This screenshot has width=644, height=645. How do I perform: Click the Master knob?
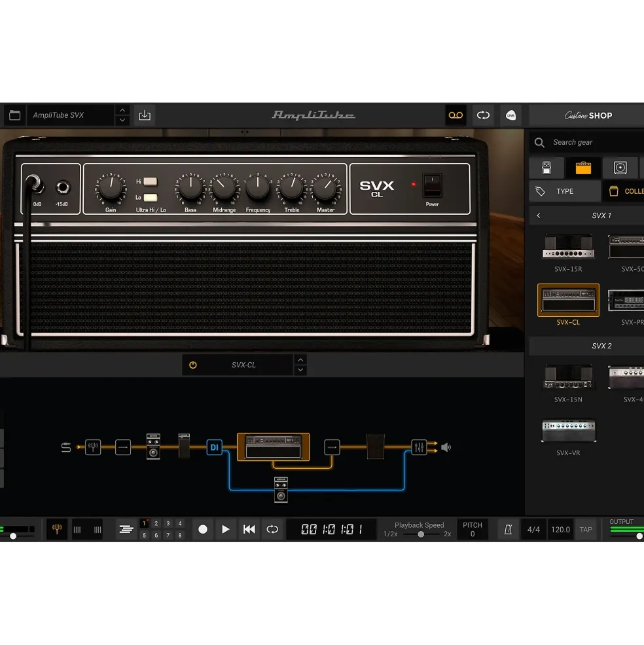[x=325, y=187]
